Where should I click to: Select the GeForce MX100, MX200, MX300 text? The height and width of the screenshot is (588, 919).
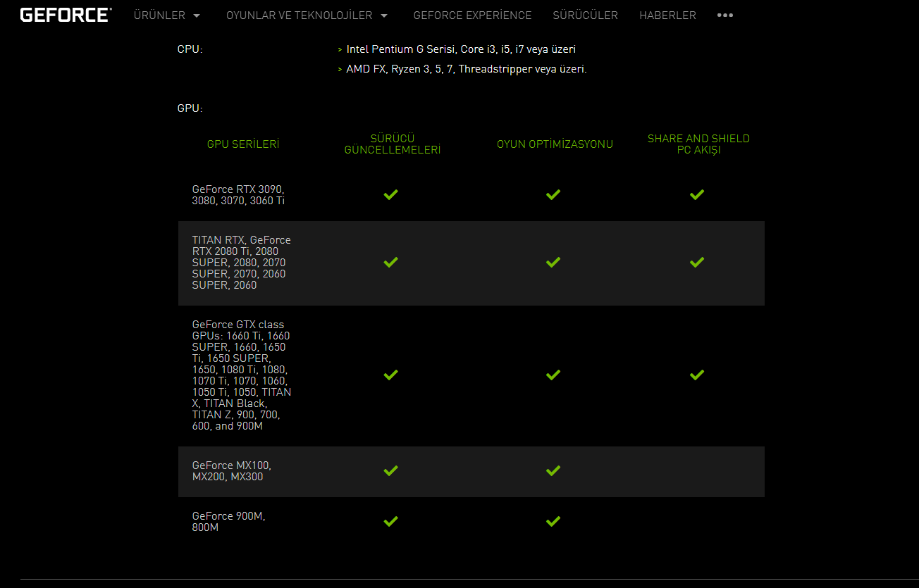pos(231,471)
